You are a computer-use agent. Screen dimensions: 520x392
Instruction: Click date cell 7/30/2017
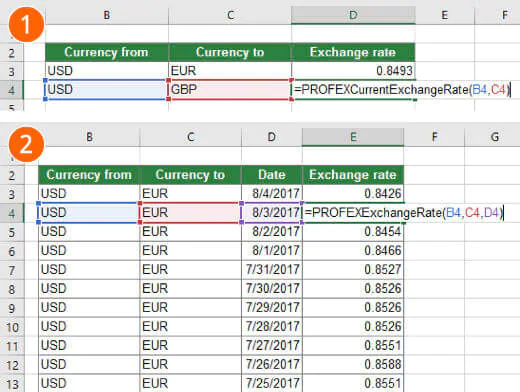pos(272,288)
